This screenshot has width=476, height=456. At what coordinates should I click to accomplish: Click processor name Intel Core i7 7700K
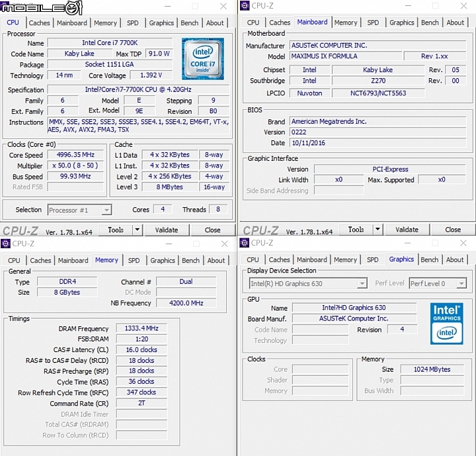(110, 43)
